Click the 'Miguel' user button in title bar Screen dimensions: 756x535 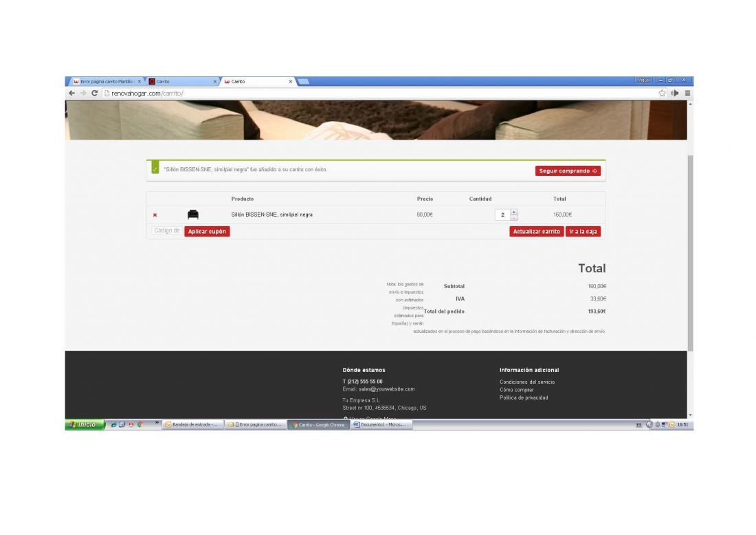click(644, 80)
